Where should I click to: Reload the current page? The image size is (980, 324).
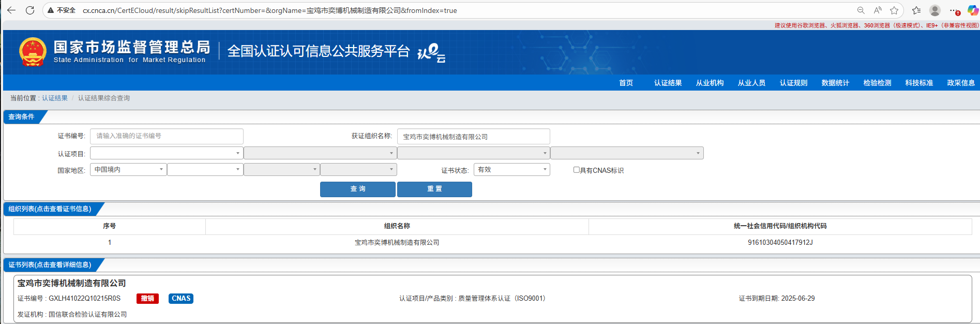pyautogui.click(x=30, y=10)
